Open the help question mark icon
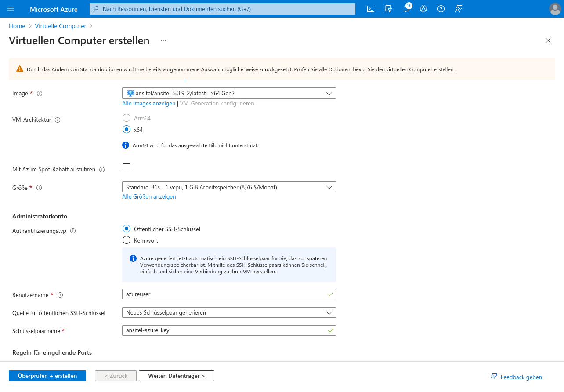Viewport: 564px width, 392px height. [x=441, y=9]
